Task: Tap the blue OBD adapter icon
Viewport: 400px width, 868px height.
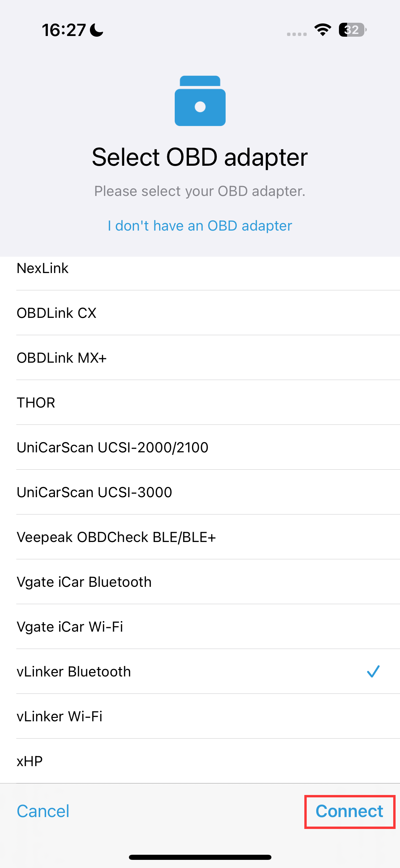Action: pos(200,101)
